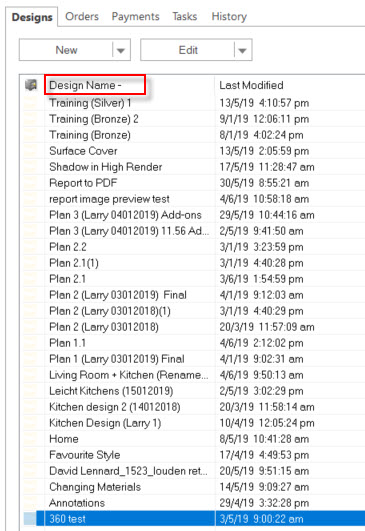Click the Edit design button
The image size is (365, 531).
click(188, 50)
